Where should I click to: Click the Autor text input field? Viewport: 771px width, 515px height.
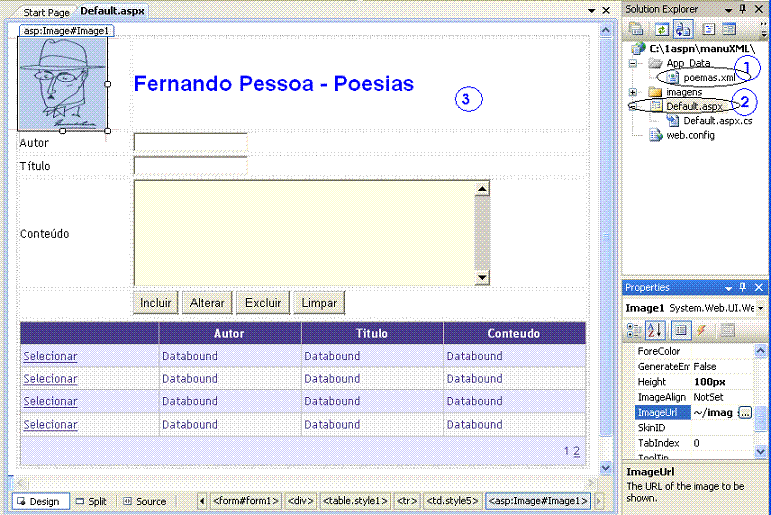click(190, 142)
